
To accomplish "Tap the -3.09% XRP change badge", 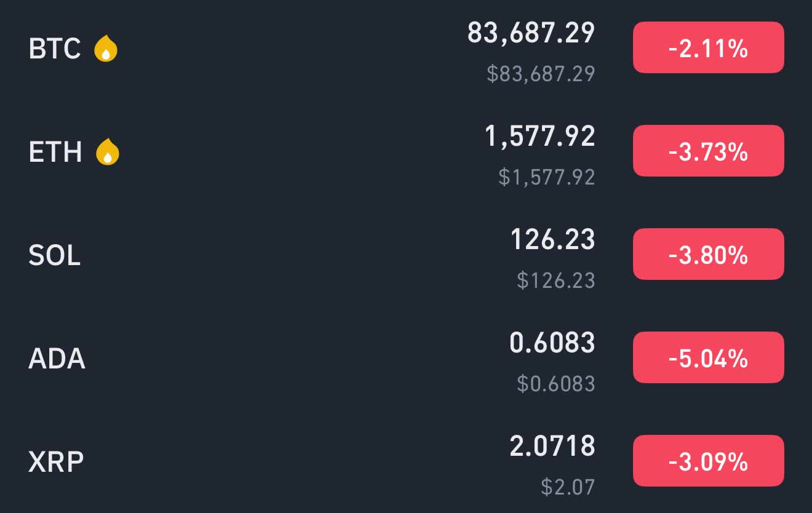I will click(x=708, y=461).
